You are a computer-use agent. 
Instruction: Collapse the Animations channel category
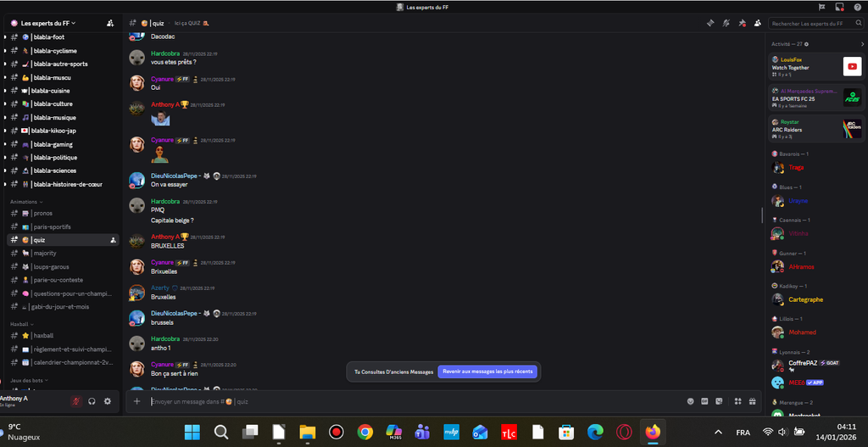(x=27, y=202)
